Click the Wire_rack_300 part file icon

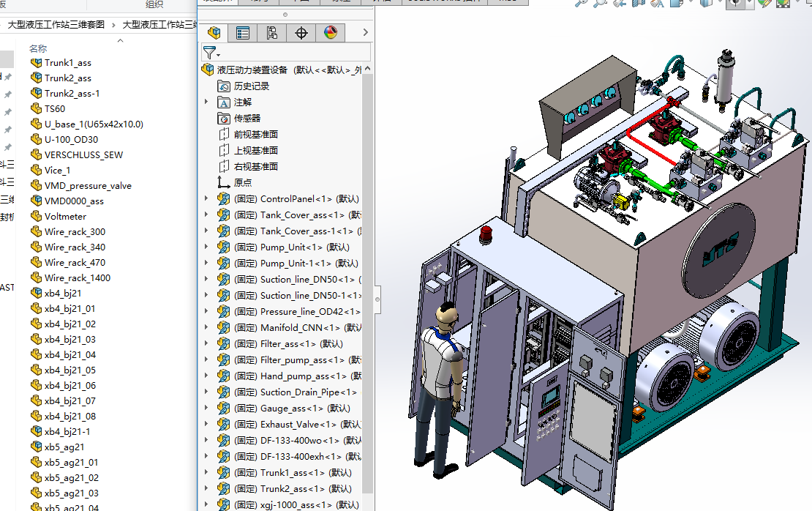point(37,231)
